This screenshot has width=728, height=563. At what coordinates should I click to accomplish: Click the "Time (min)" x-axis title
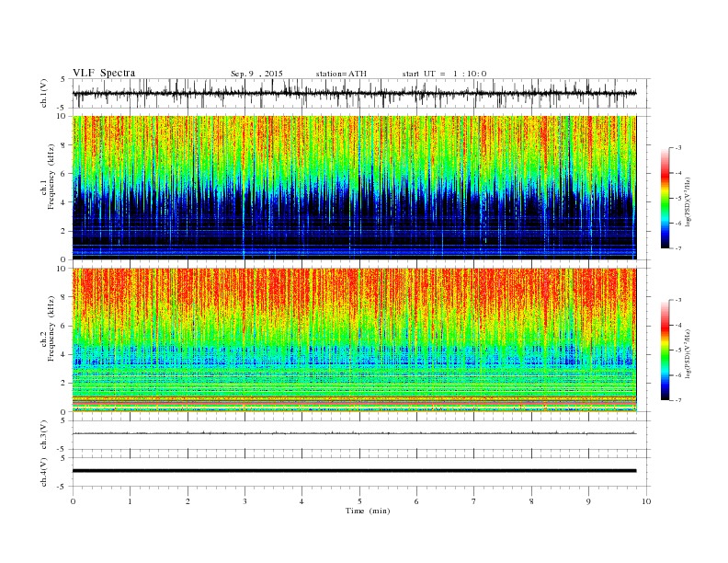(368, 511)
